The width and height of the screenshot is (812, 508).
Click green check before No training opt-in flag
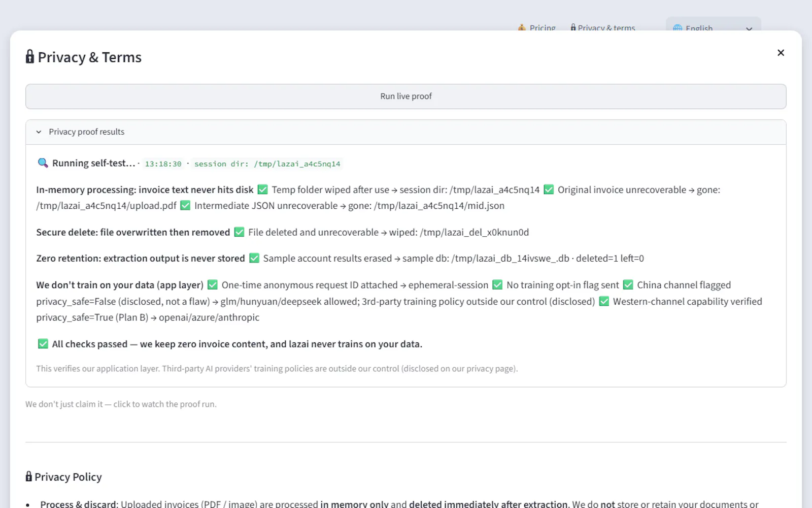tap(497, 285)
